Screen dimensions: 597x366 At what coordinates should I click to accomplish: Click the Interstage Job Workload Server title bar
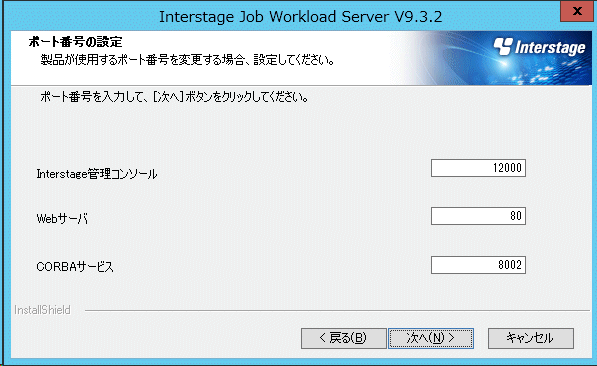point(300,17)
